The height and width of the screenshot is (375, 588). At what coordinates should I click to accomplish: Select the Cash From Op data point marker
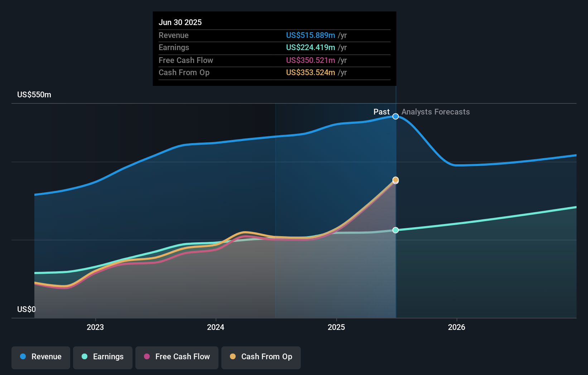click(x=395, y=180)
